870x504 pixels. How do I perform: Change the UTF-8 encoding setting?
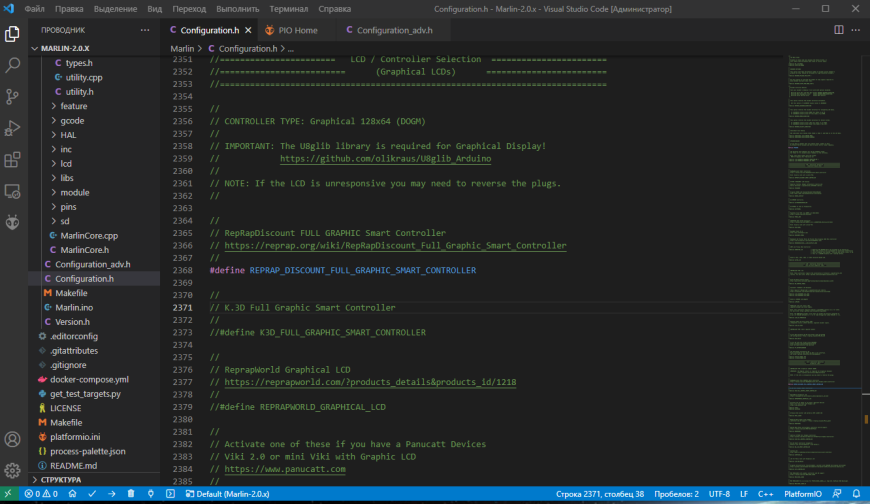719,493
